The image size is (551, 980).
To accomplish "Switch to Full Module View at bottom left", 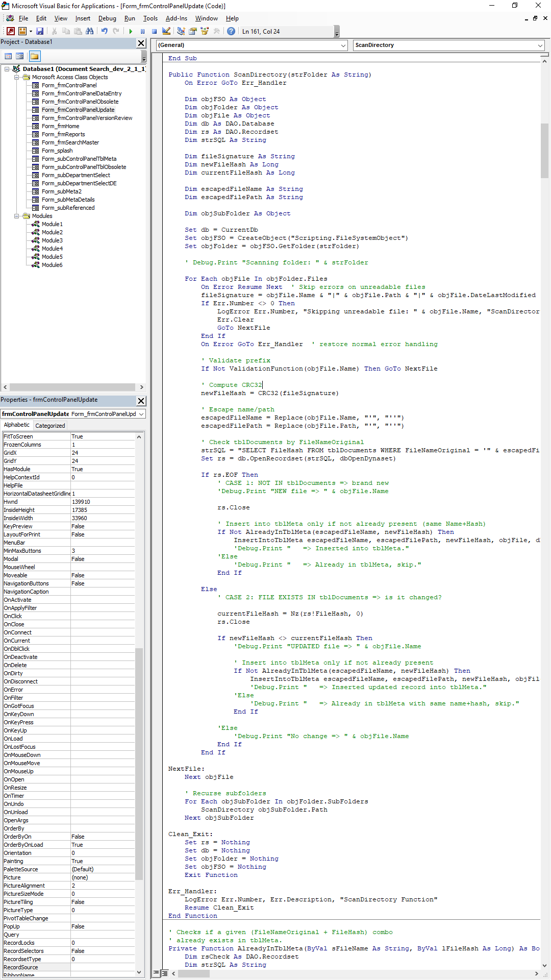I will pyautogui.click(x=165, y=973).
